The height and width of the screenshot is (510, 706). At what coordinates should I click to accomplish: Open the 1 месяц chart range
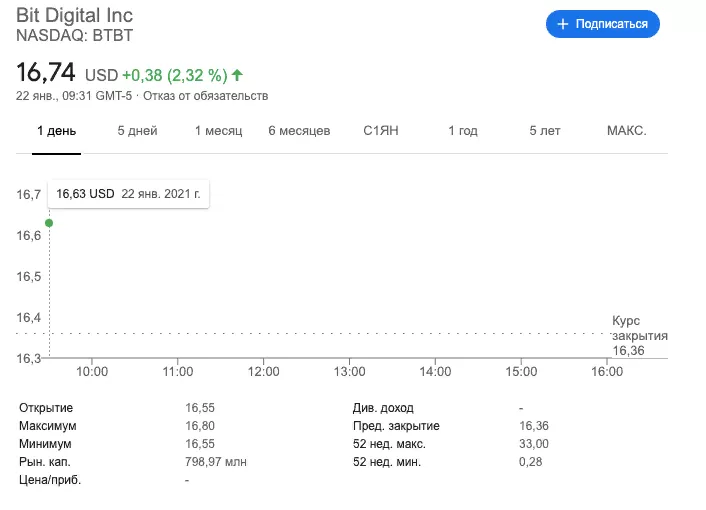coord(218,131)
